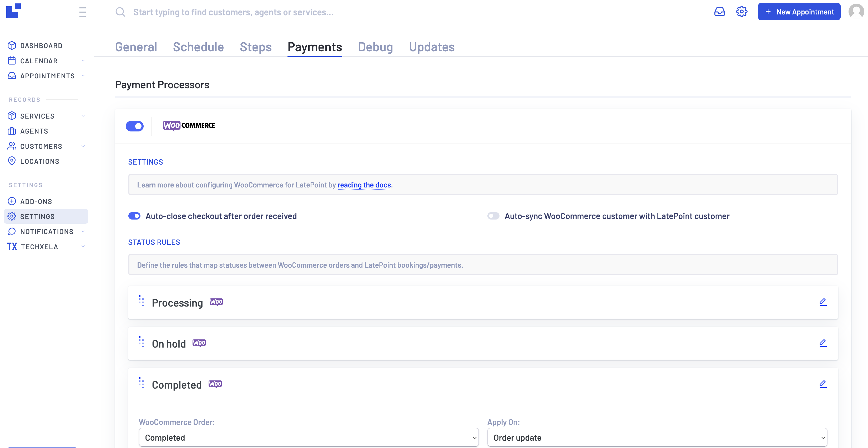Click the Notifications chat bubble icon
This screenshot has width=868, height=448.
pos(12,231)
